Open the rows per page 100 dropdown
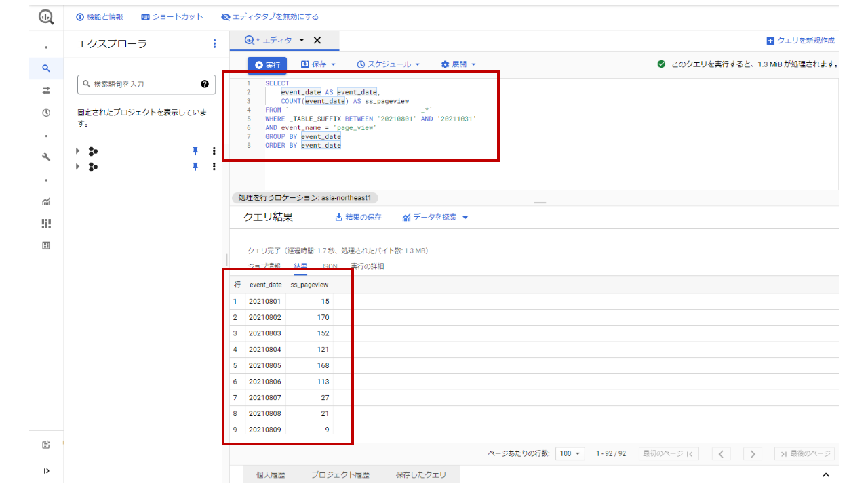The height and width of the screenshot is (488, 868). (x=569, y=453)
